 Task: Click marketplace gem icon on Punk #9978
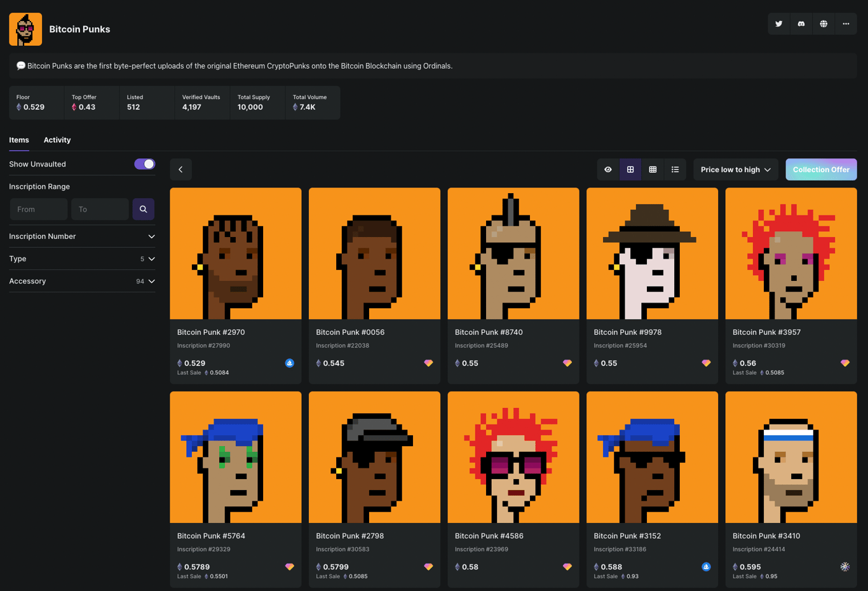706,363
